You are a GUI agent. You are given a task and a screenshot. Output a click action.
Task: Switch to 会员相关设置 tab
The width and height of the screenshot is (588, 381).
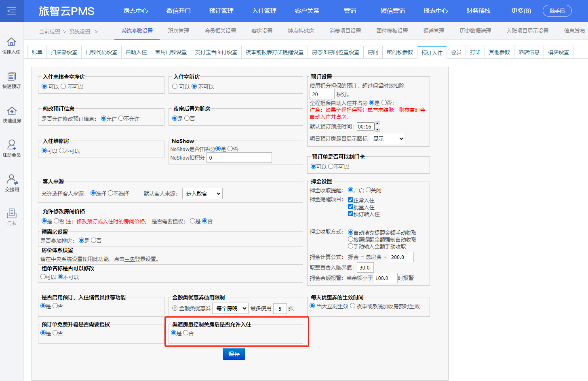(220, 31)
